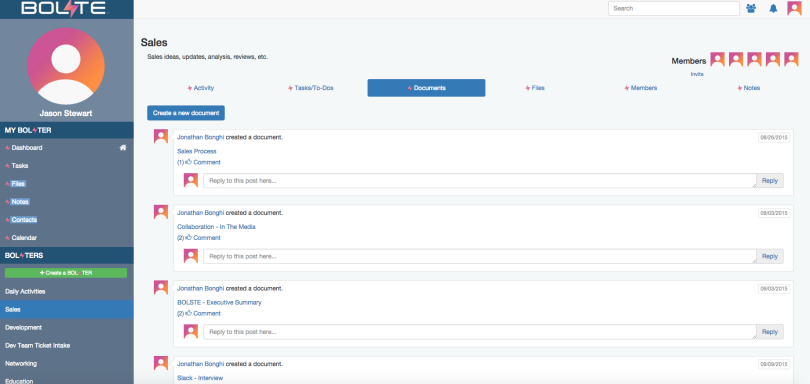The height and width of the screenshot is (384, 810).
Task: Focus reply box under Collaboration post
Action: pos(480,256)
